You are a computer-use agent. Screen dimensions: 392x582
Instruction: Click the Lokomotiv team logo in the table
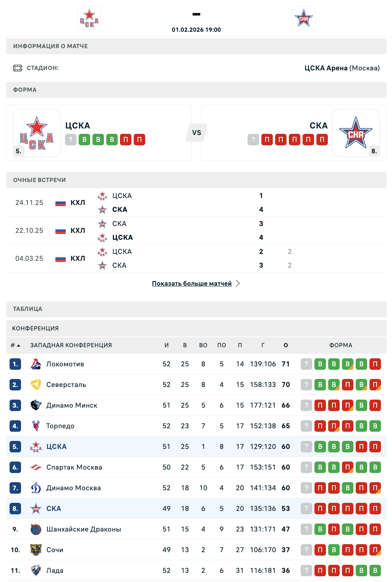(x=36, y=364)
